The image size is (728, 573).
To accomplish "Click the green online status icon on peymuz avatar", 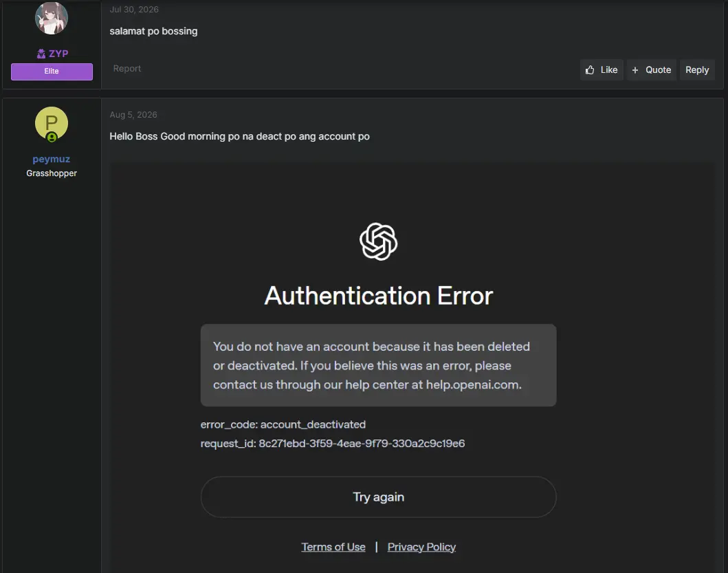I will click(52, 137).
